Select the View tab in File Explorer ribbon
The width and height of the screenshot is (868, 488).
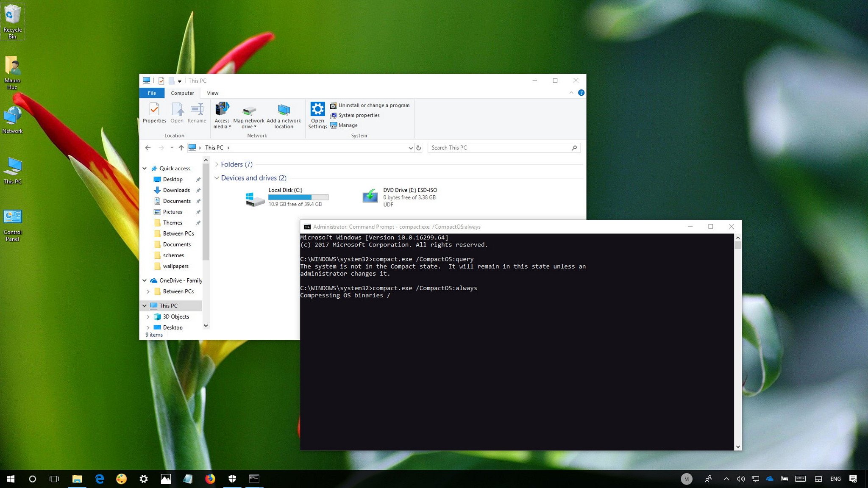[x=212, y=93]
